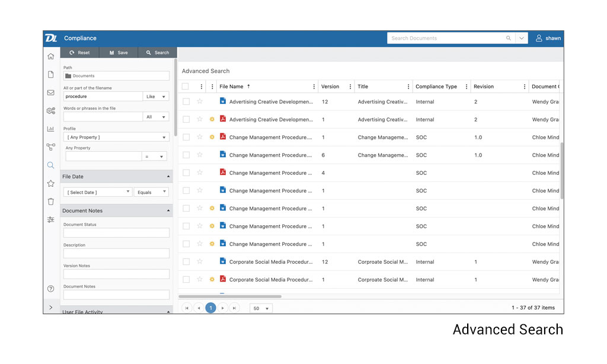Open File Name column options menu
607x364 pixels.
click(314, 87)
